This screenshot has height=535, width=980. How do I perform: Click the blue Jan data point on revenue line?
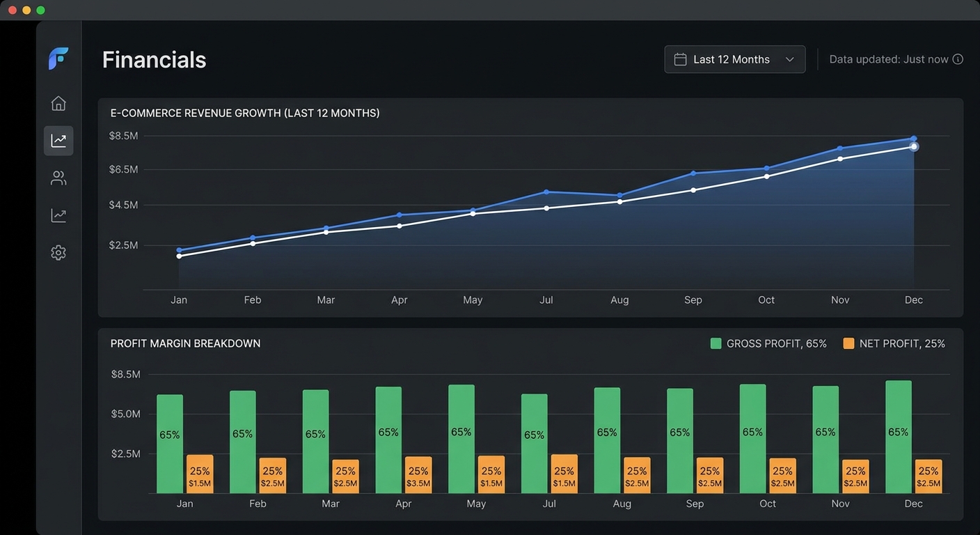179,250
